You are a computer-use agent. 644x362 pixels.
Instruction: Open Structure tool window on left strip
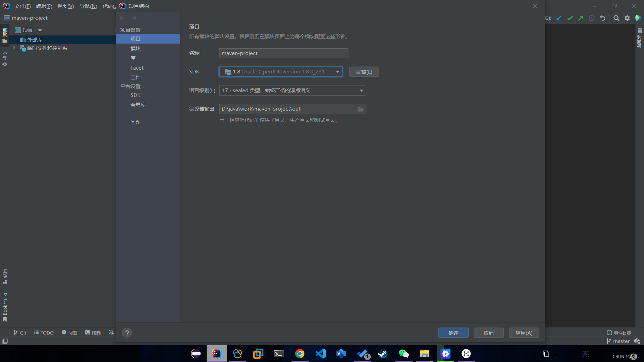(5, 276)
